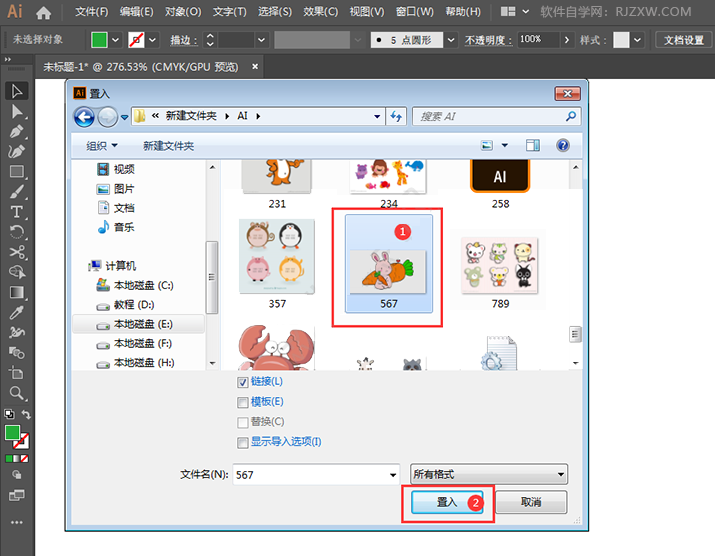The height and width of the screenshot is (556, 715).
Task: Go back in the Place dialog
Action: tap(84, 117)
